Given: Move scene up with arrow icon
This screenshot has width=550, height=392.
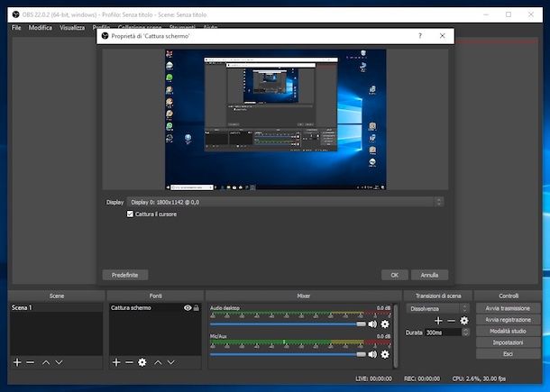Looking at the screenshot, I should coord(46,362).
